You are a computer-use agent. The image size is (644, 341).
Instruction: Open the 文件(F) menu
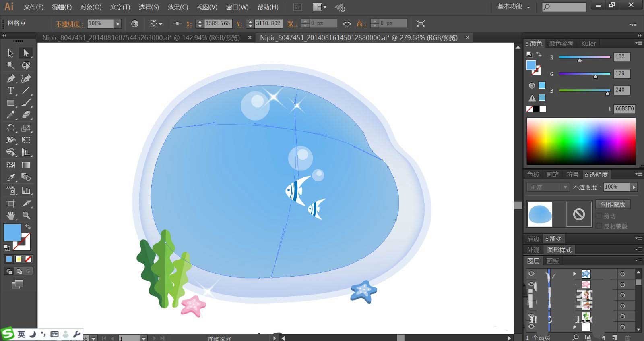pyautogui.click(x=33, y=7)
